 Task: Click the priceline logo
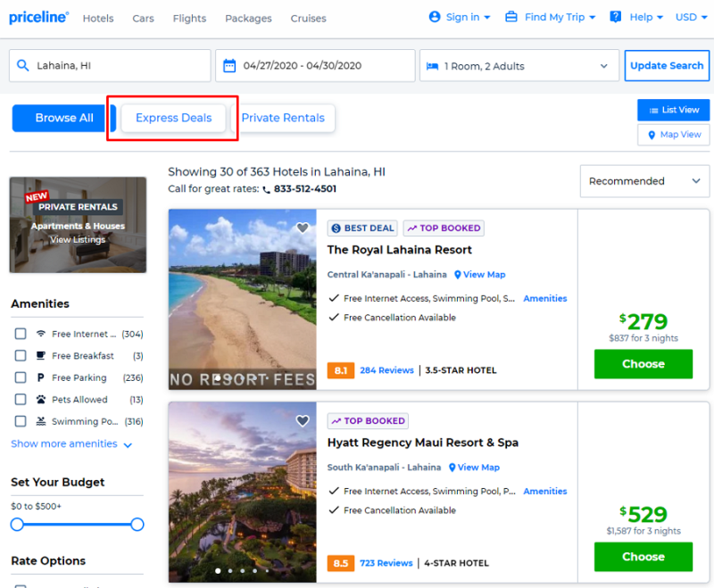(x=38, y=17)
